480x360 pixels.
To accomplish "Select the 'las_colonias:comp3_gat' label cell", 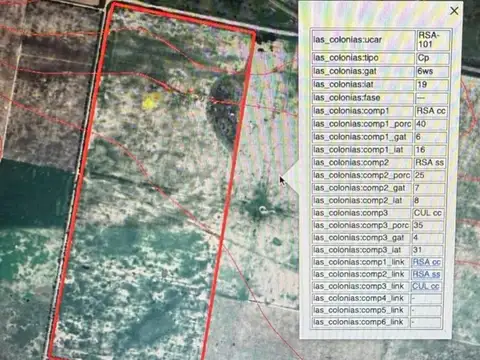I will [x=361, y=238].
